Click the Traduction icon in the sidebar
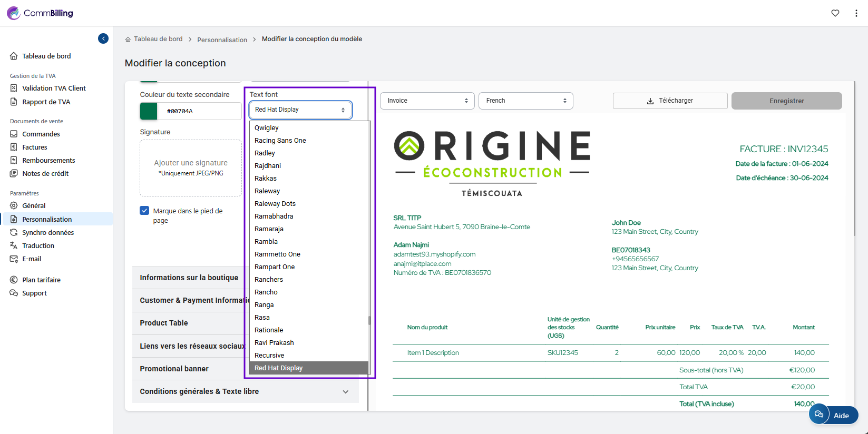868x434 pixels. coord(14,246)
